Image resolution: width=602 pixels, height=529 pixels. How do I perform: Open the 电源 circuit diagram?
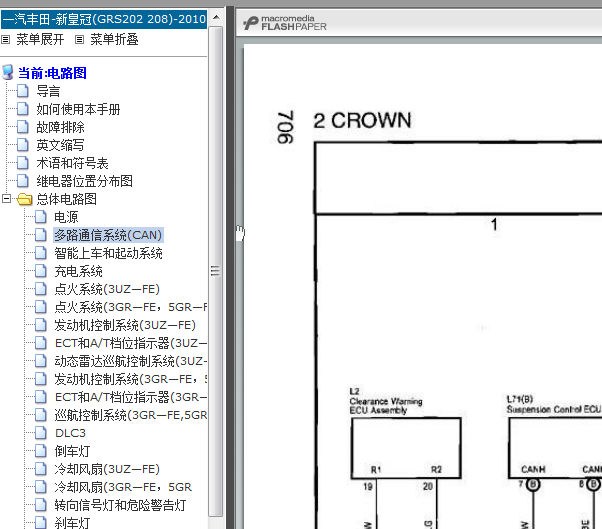point(66,217)
